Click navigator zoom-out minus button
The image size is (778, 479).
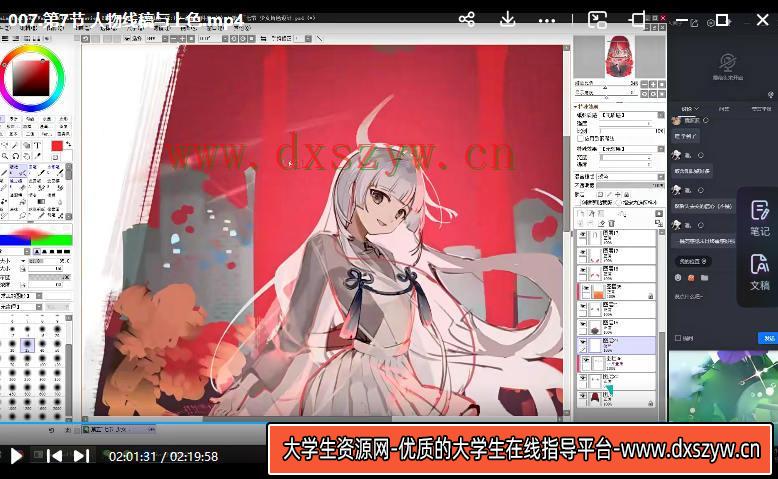(645, 84)
